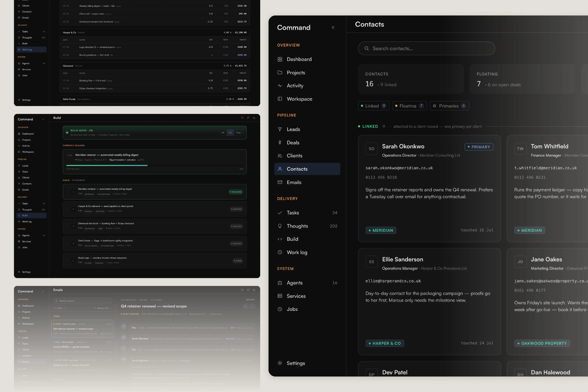Screen dimensions: 588x392
Task: Collapse the Contacts window sidebar with the chevron
Action: point(333,28)
